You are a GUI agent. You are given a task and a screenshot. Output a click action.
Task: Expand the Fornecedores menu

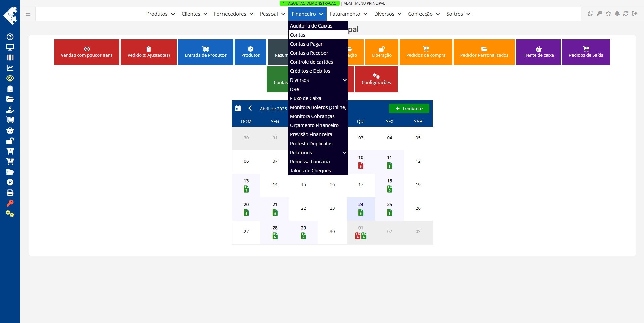tap(234, 14)
